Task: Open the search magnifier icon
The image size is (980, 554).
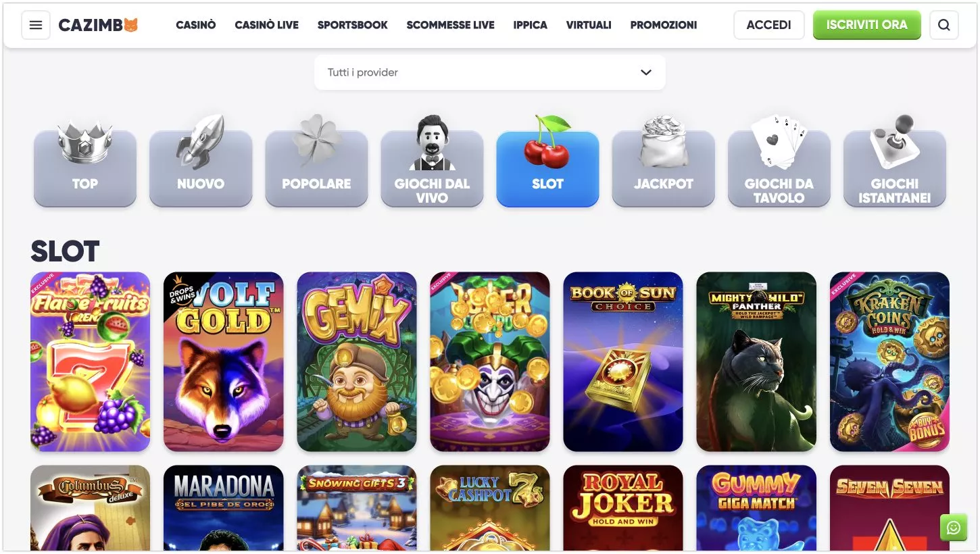Action: pos(944,25)
